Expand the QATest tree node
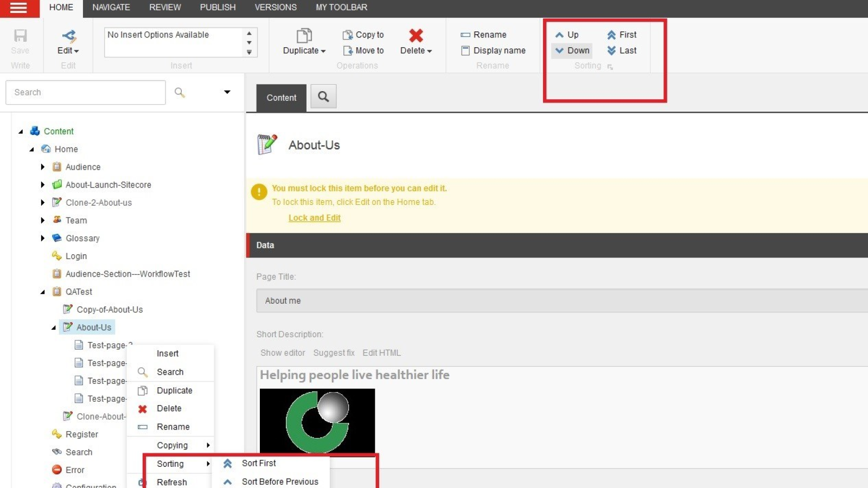This screenshot has width=868, height=488. (x=43, y=292)
